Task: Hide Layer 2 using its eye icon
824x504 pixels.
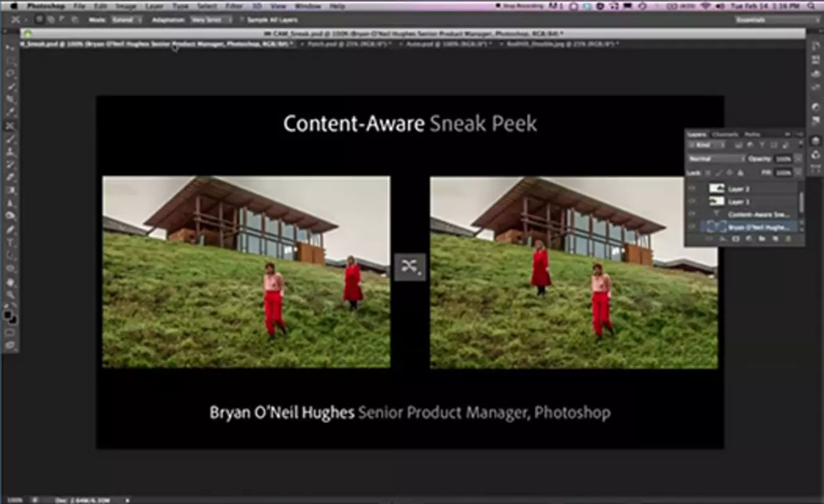Action: pyautogui.click(x=692, y=188)
